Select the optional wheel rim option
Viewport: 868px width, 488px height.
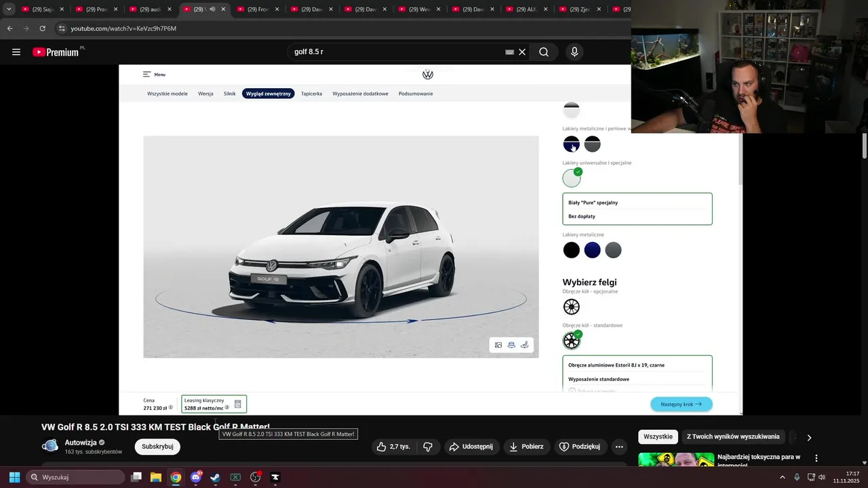[572, 307]
